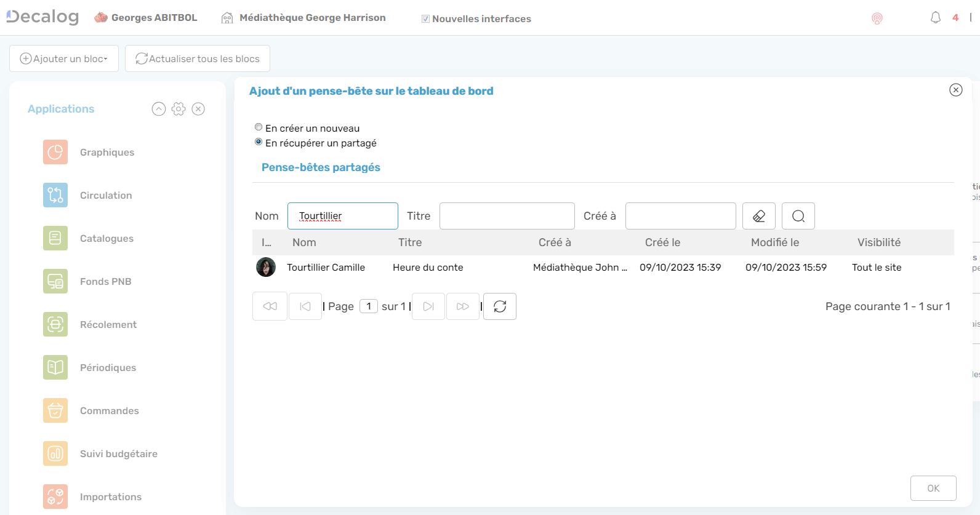Click the Titre filter input field
The image size is (980, 515).
507,216
